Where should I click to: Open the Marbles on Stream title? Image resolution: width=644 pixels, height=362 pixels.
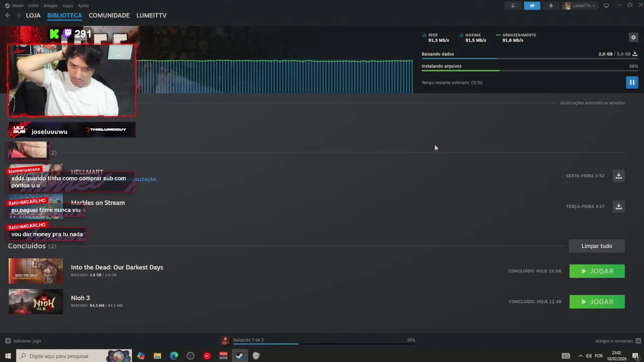(98, 203)
